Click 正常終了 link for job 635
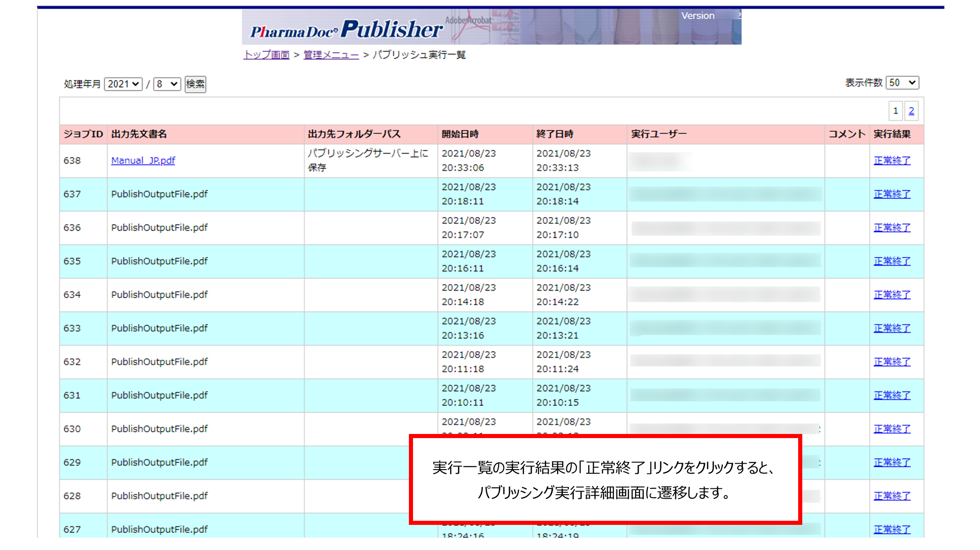 pyautogui.click(x=892, y=261)
